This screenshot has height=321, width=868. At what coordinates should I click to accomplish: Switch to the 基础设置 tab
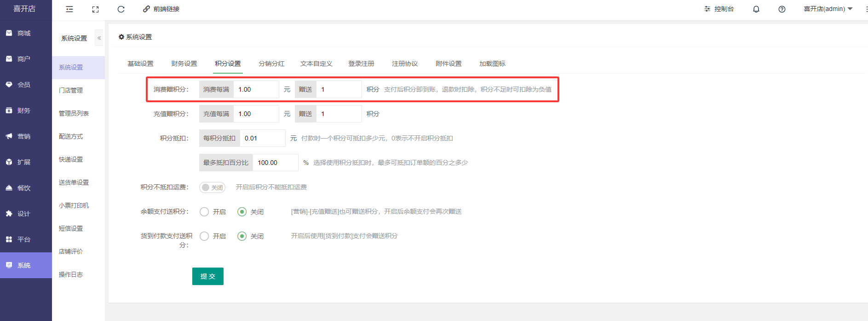coord(140,64)
